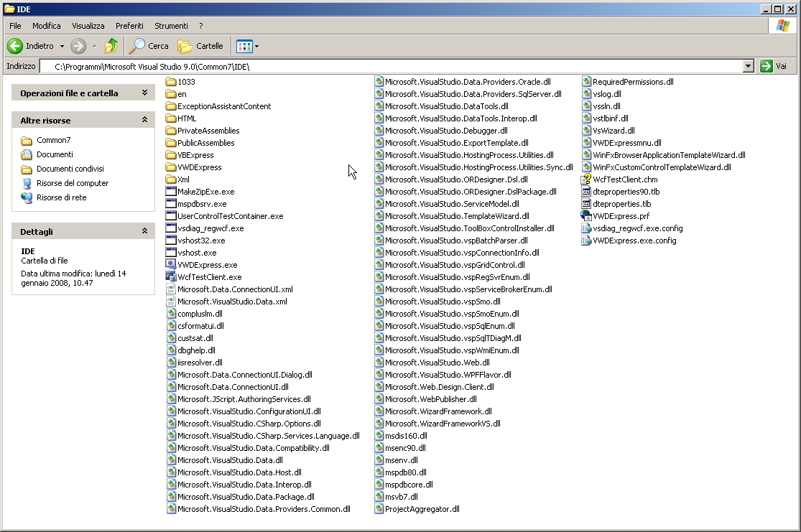Select the dteproperties.tlb file icon
Image resolution: width=801 pixels, height=532 pixels.
tap(586, 204)
